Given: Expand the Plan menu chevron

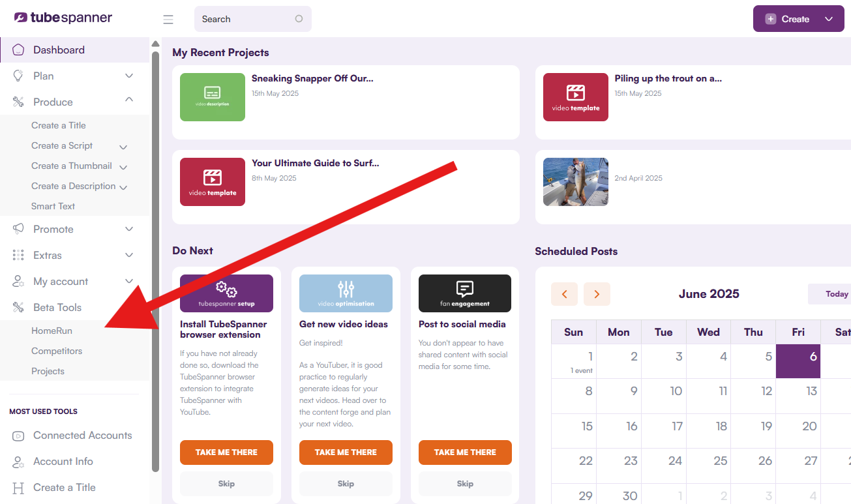Looking at the screenshot, I should (x=129, y=76).
